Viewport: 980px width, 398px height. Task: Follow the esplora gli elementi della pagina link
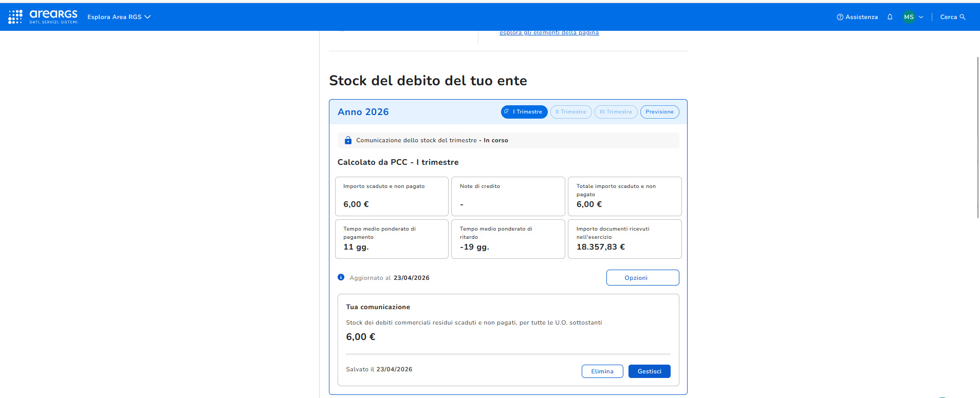pyautogui.click(x=549, y=33)
